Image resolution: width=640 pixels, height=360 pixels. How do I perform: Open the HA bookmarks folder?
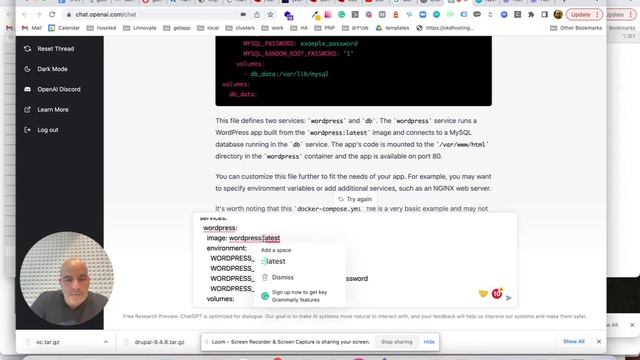(x=299, y=28)
